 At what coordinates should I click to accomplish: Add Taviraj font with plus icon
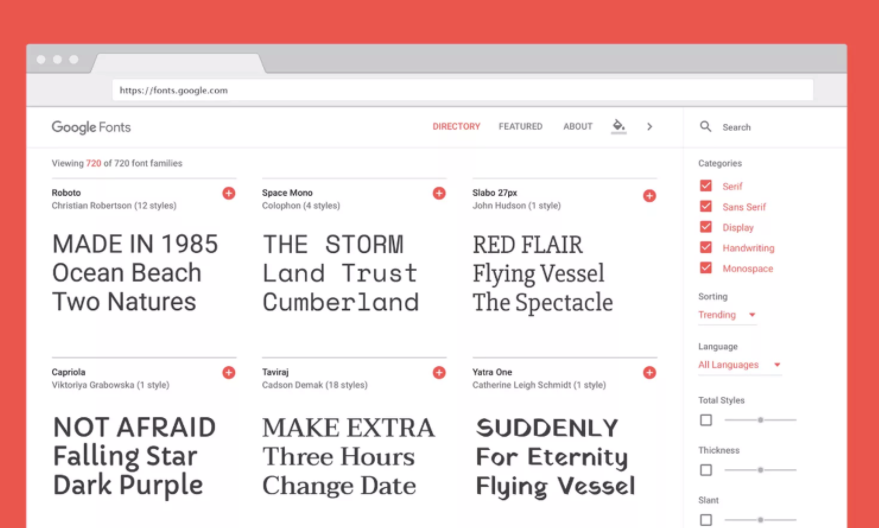pos(439,373)
